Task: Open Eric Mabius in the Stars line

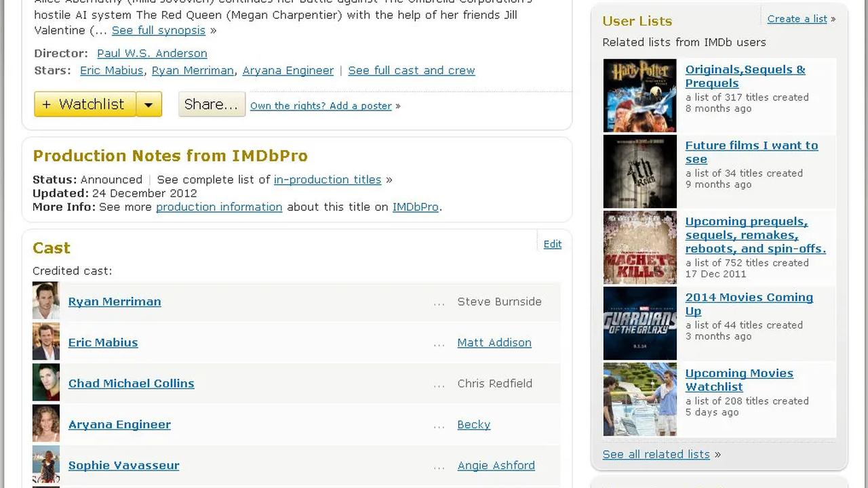Action: (x=111, y=70)
